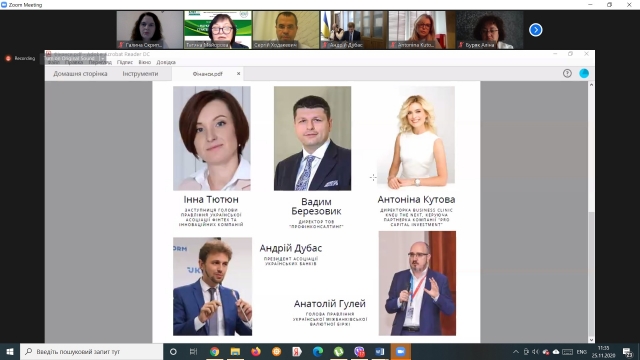The height and width of the screenshot is (360, 640).
Task: Select the Zoom app taskbar icon
Action: (x=400, y=351)
